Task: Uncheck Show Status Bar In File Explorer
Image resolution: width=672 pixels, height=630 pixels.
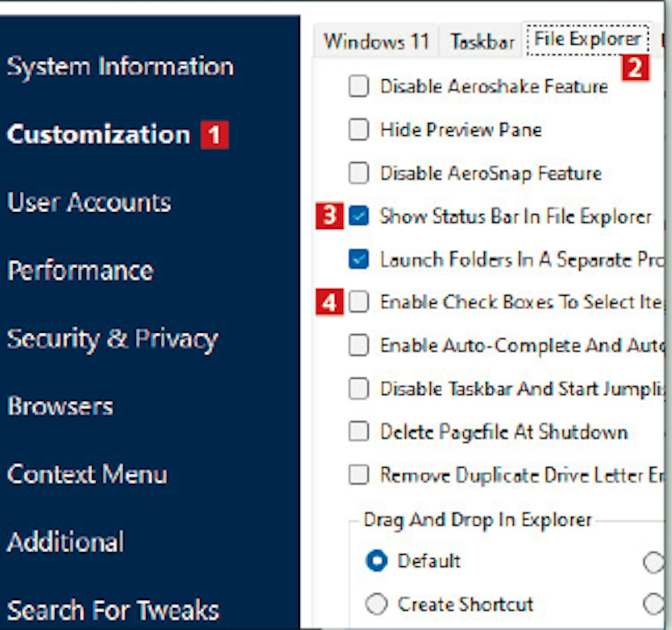Action: tap(359, 216)
